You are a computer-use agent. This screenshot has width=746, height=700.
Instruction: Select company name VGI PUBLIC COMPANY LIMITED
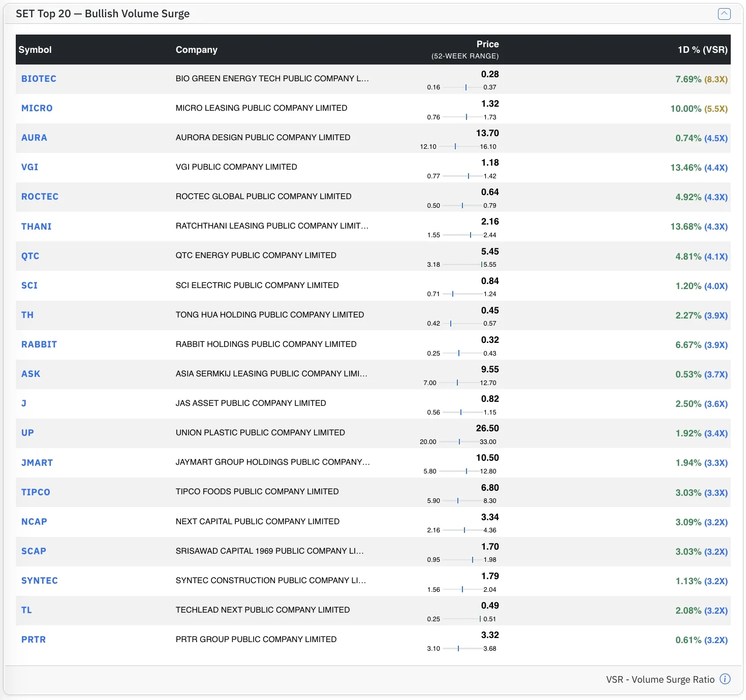coord(236,167)
